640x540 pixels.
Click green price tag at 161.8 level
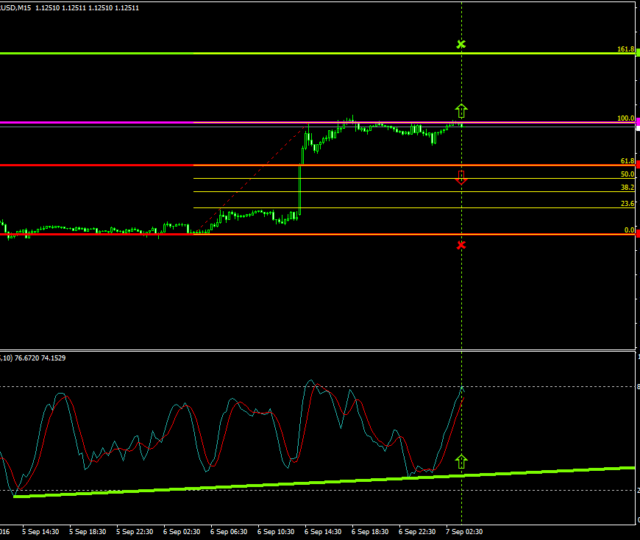coord(637,52)
